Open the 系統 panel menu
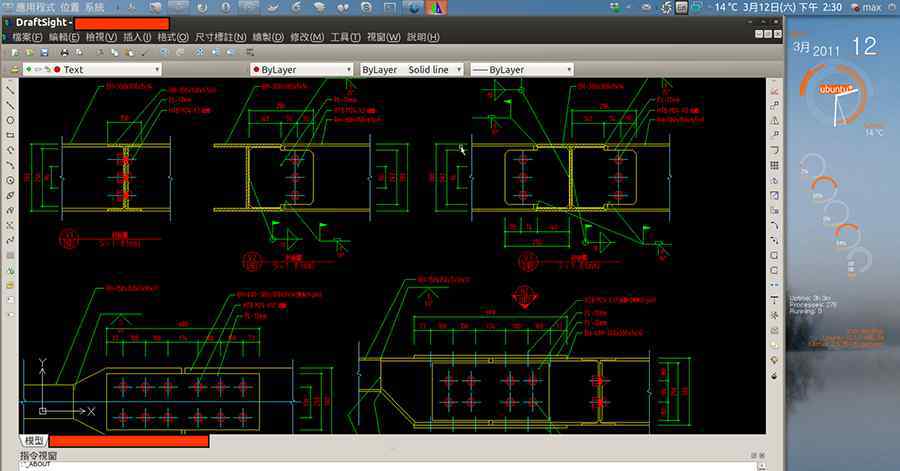900x471 pixels. tap(95, 7)
